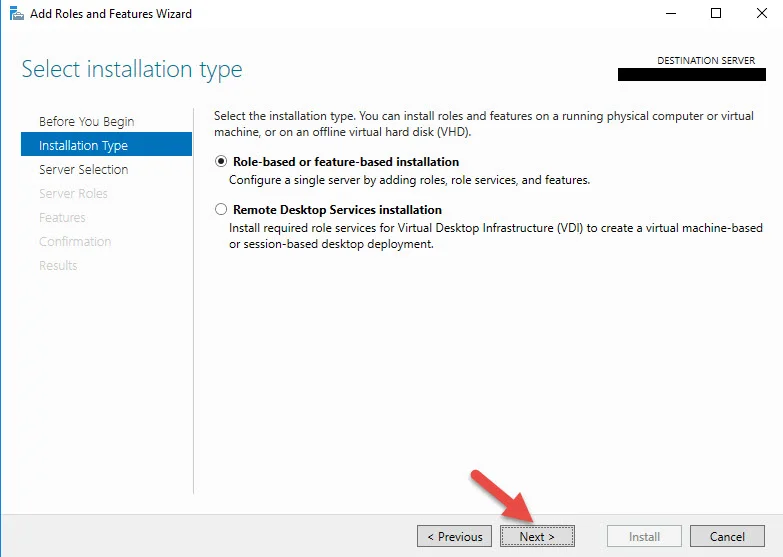Click the redacted destination server name
Screen dimensions: 783x557
[692, 74]
